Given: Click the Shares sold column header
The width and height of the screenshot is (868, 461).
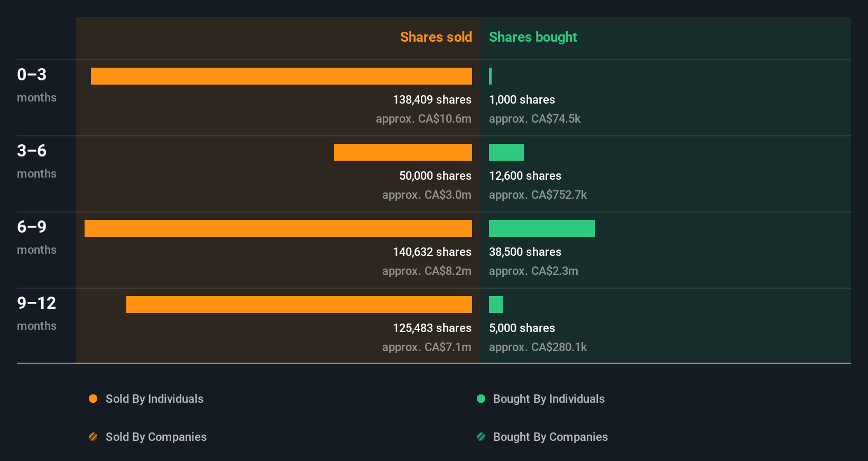Looking at the screenshot, I should 436,37.
